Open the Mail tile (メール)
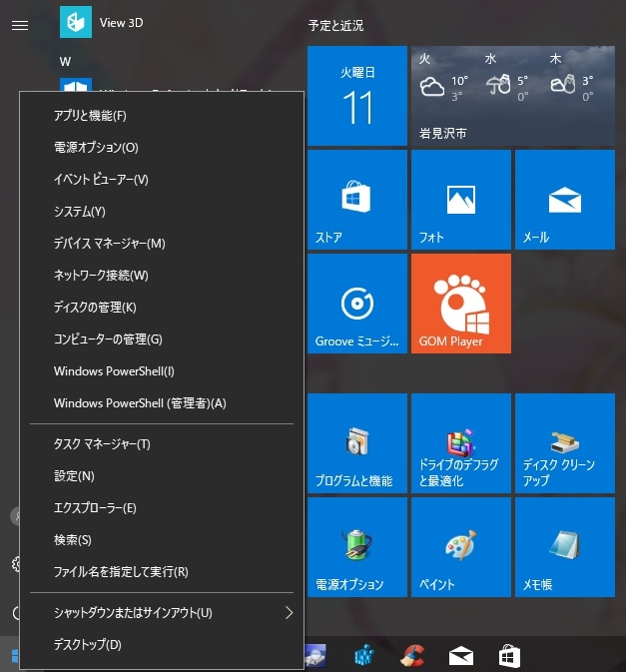The image size is (626, 672). point(565,200)
